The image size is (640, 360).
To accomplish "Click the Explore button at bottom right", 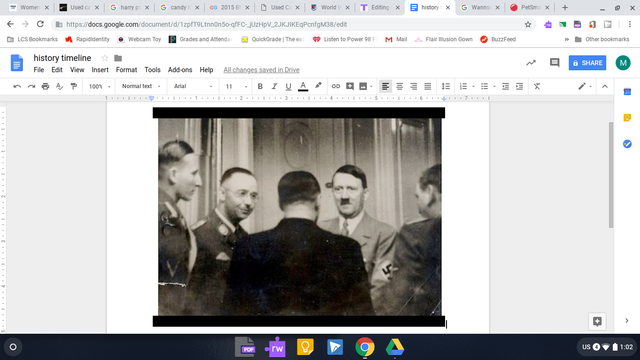I will click(x=597, y=321).
